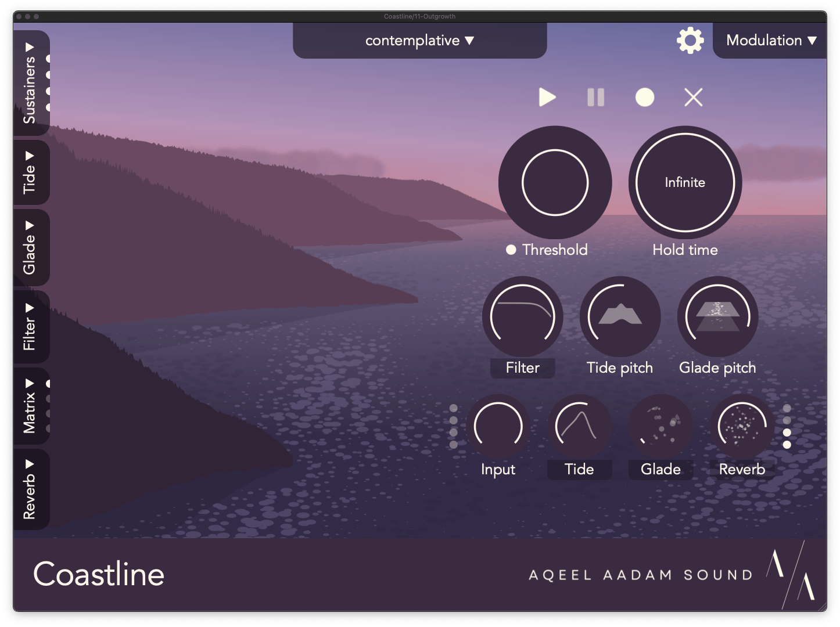Select the top dot on Matrix tab
The height and width of the screenshot is (627, 840).
(x=48, y=384)
